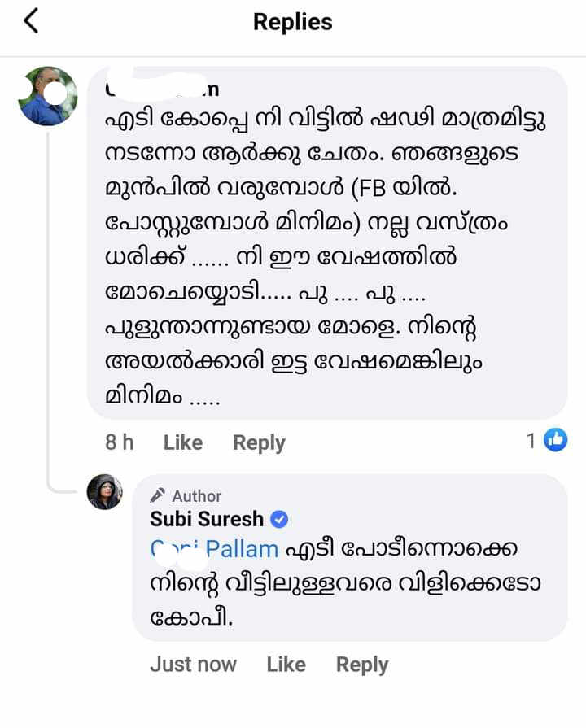Open Subi Suresh's small profile picture

(105, 491)
